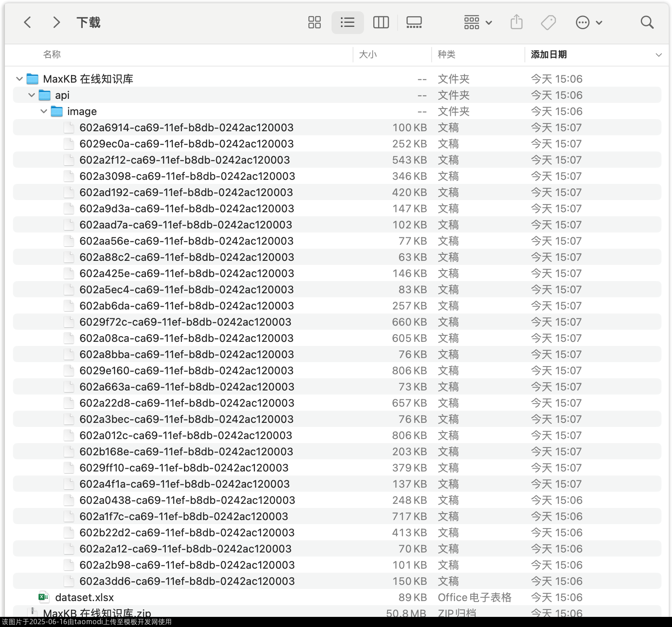Sort by 种类 column header

coord(446,55)
